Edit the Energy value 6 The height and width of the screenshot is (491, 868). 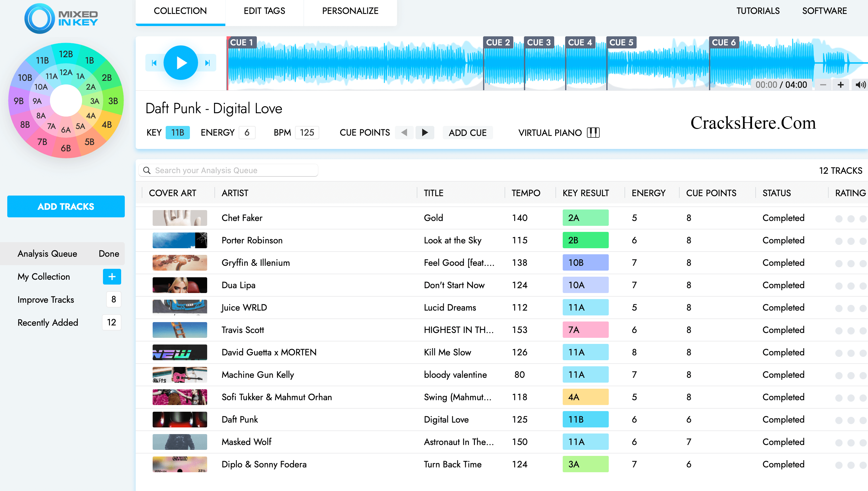click(247, 133)
